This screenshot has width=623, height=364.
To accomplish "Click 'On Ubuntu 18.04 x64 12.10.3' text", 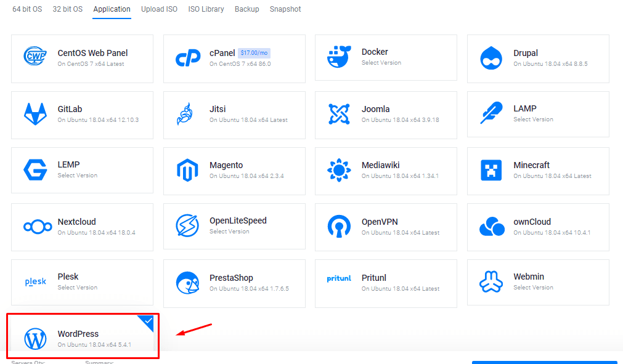I will point(98,120).
